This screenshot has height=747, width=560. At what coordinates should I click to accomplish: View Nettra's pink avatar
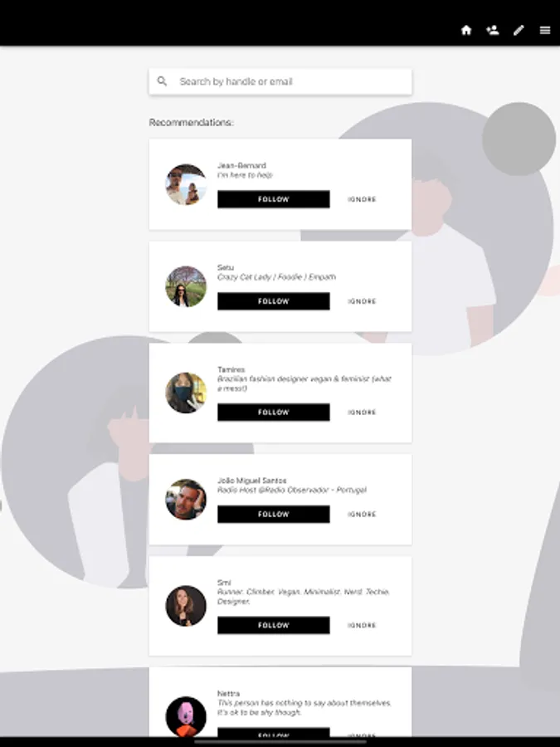pyautogui.click(x=186, y=716)
